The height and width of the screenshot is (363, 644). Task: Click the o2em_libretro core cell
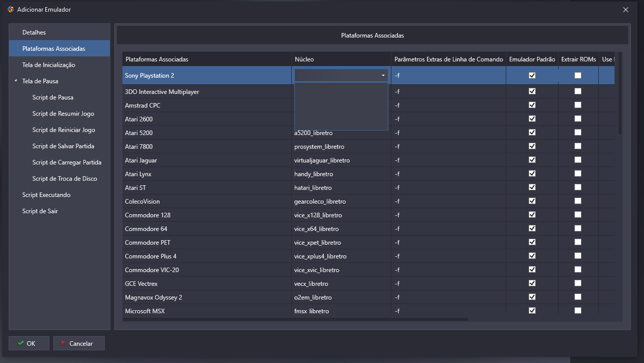(x=341, y=297)
